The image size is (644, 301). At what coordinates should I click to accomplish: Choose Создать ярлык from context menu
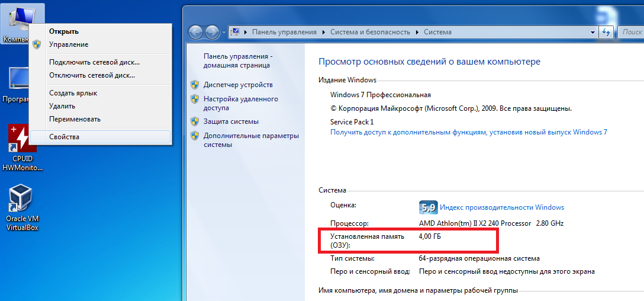[100, 93]
